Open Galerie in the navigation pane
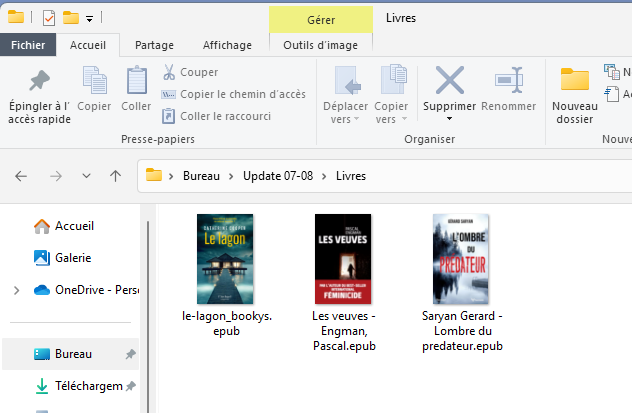The height and width of the screenshot is (413, 632). point(62,258)
